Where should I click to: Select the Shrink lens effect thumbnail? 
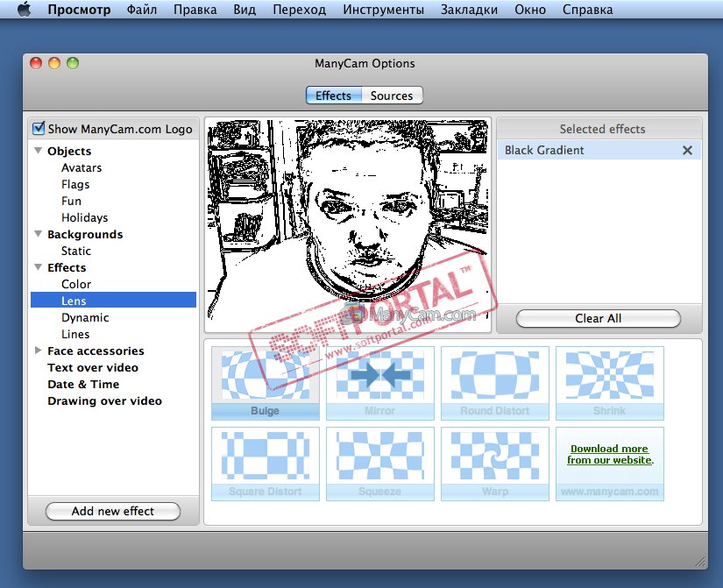pyautogui.click(x=610, y=383)
